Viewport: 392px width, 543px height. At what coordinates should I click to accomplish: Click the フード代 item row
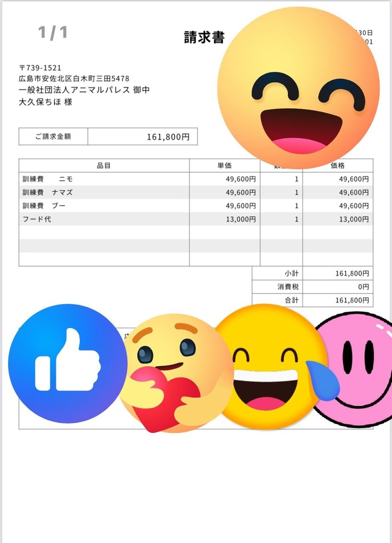(x=37, y=219)
